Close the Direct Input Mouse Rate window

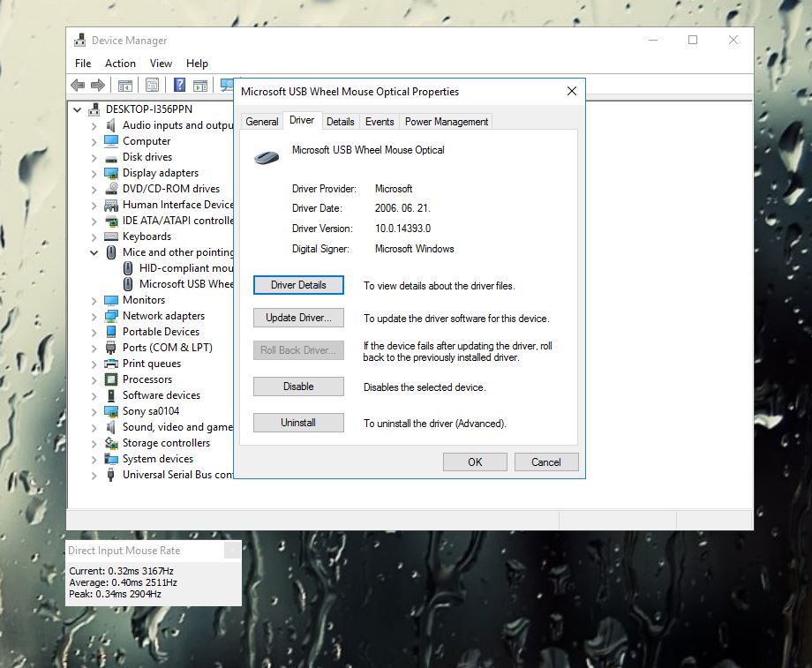coord(232,551)
